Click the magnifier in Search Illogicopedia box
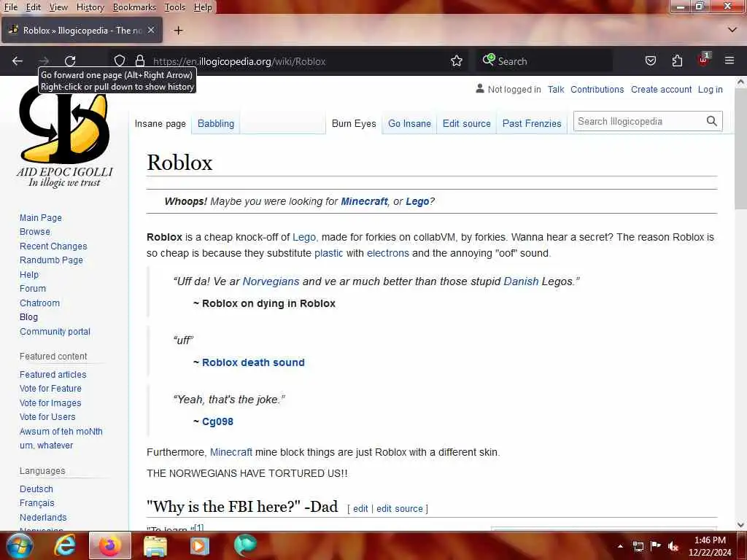This screenshot has height=560, width=747. point(712,122)
